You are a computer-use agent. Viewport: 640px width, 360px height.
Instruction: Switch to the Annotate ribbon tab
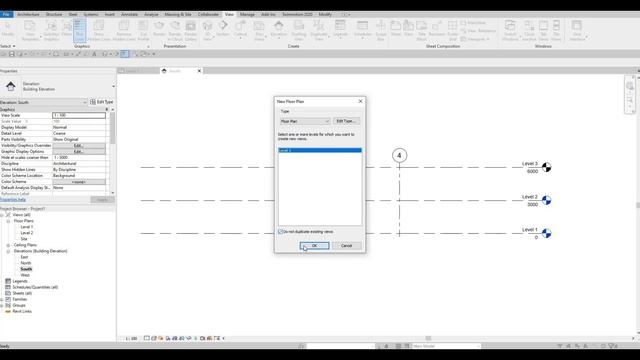click(129, 14)
